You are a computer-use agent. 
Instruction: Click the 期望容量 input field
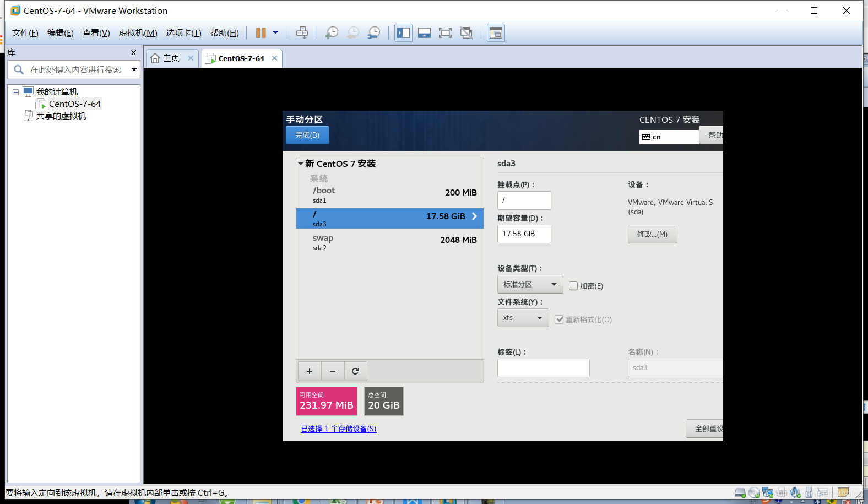point(524,234)
